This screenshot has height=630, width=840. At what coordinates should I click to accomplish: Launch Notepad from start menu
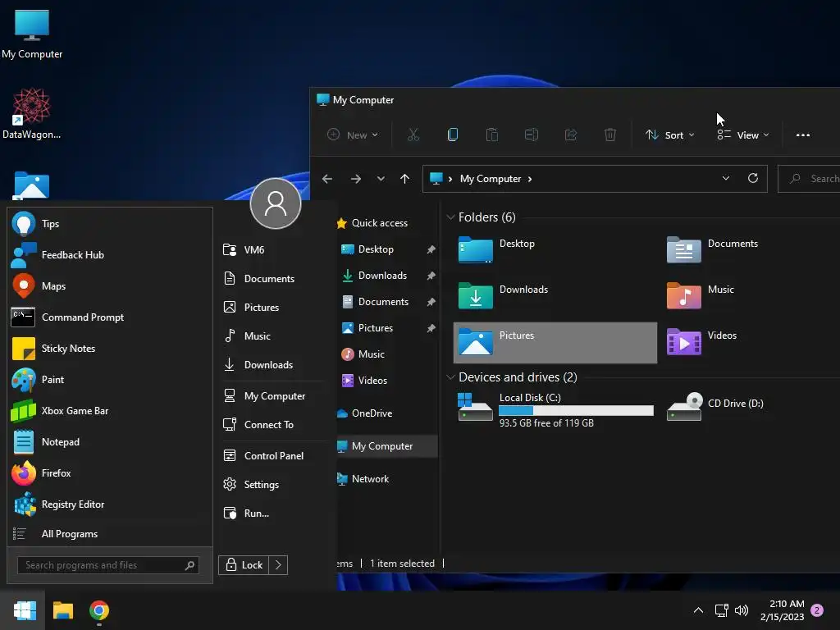(x=111, y=442)
